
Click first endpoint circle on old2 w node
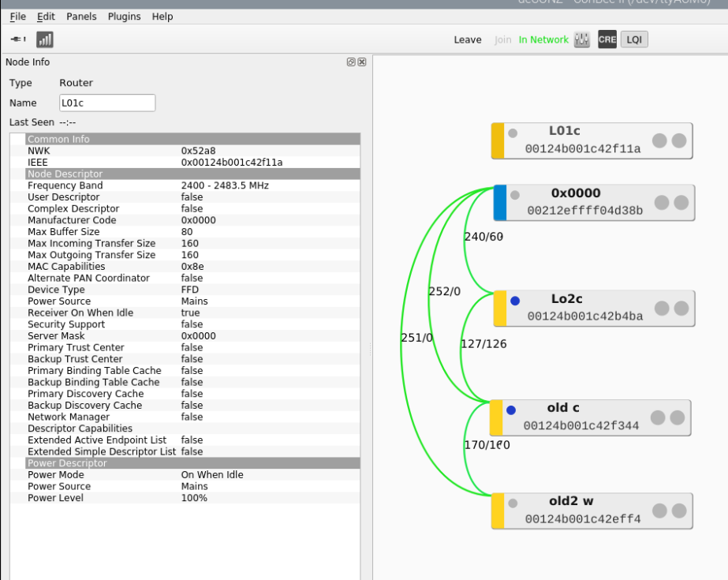[x=659, y=511]
